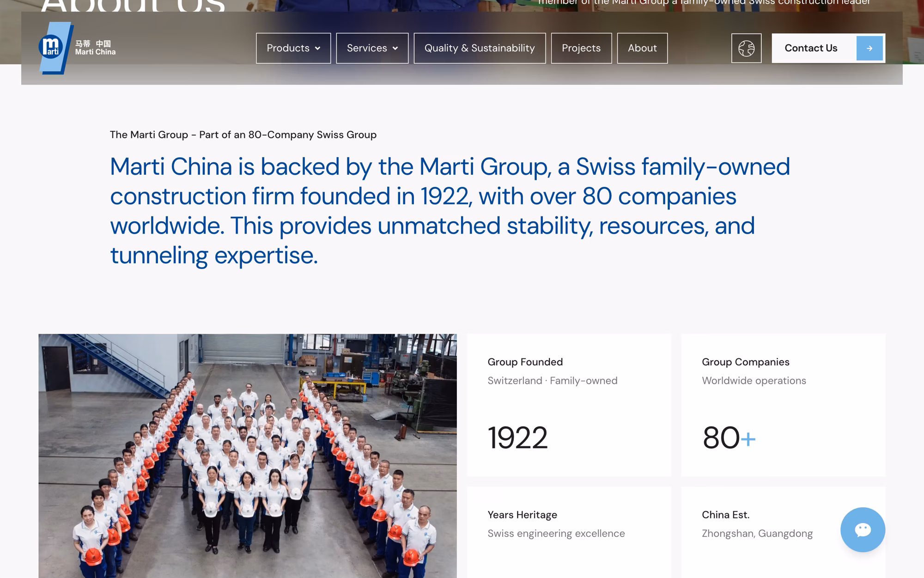The height and width of the screenshot is (578, 924).
Task: Expand the Products dropdown menu
Action: [x=293, y=48]
